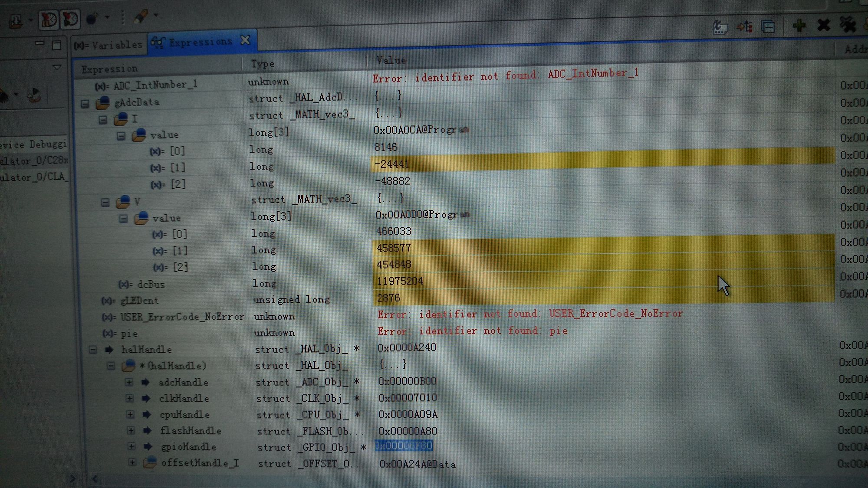Click the Collapse All icon in Expressions toolbar

coord(768,27)
